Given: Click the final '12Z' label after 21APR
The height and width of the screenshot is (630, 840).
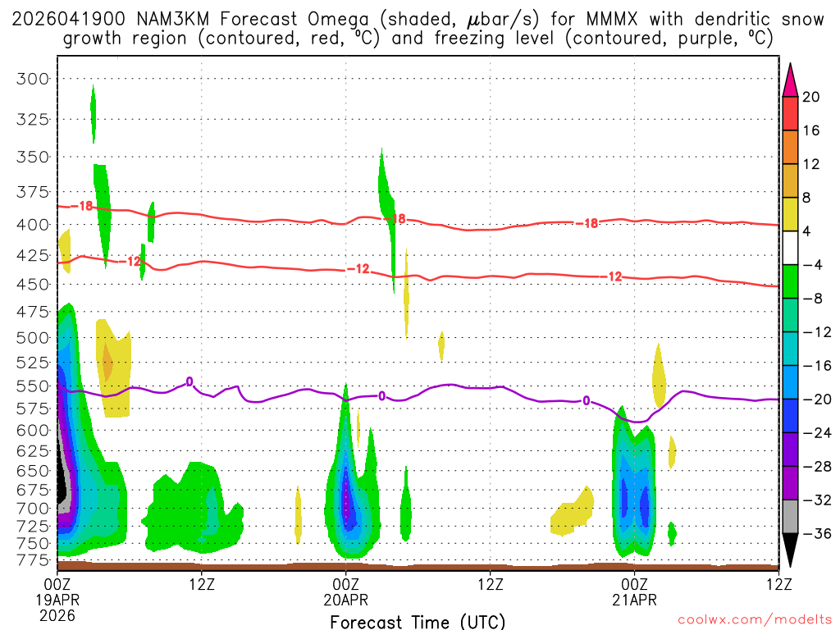Looking at the screenshot, I should (x=779, y=584).
